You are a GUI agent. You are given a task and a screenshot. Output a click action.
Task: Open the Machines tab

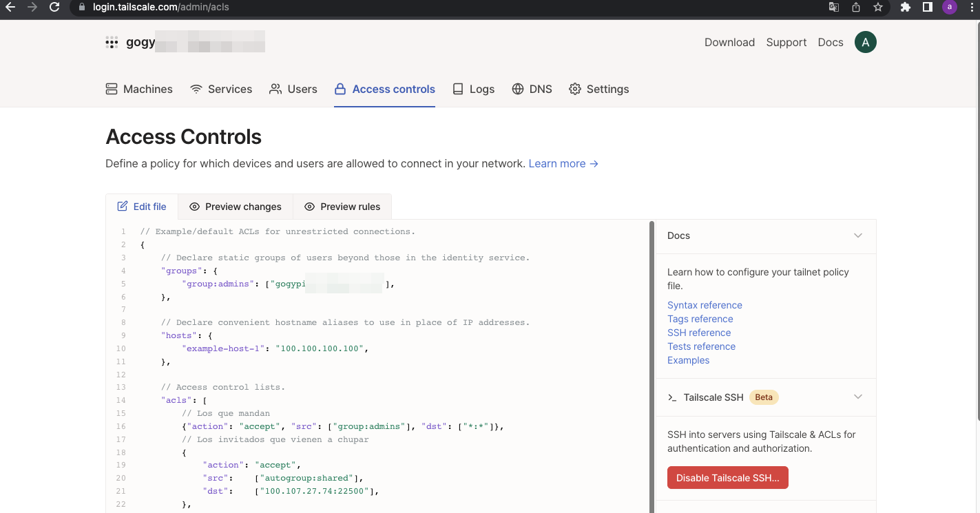pyautogui.click(x=139, y=90)
